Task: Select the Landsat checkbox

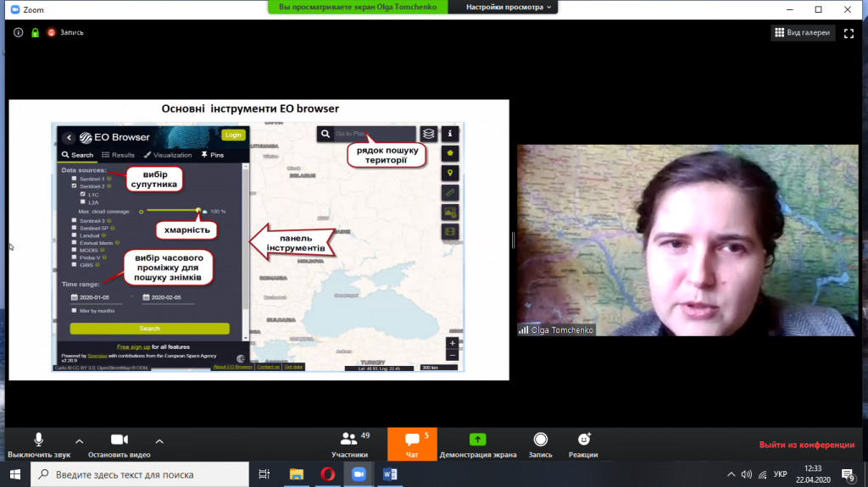Action: [75, 235]
